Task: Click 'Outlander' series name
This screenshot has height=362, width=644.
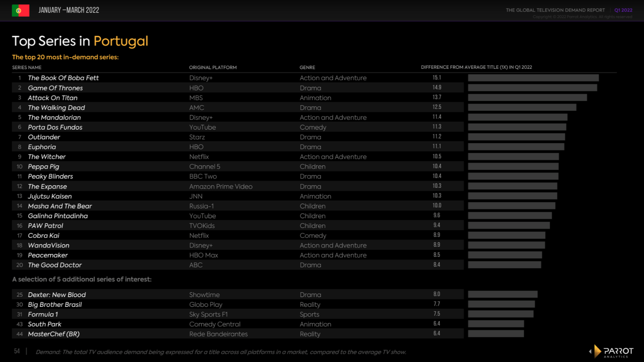Action: [44, 137]
